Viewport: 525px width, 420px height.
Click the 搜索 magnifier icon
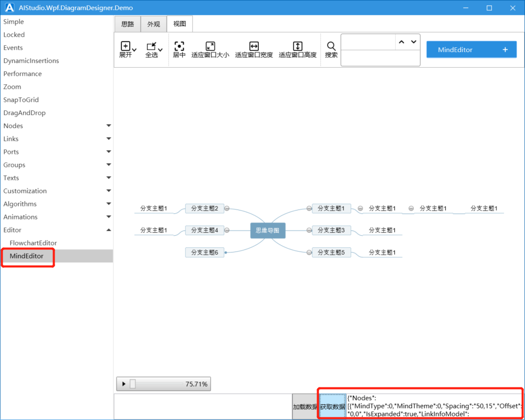(x=331, y=46)
